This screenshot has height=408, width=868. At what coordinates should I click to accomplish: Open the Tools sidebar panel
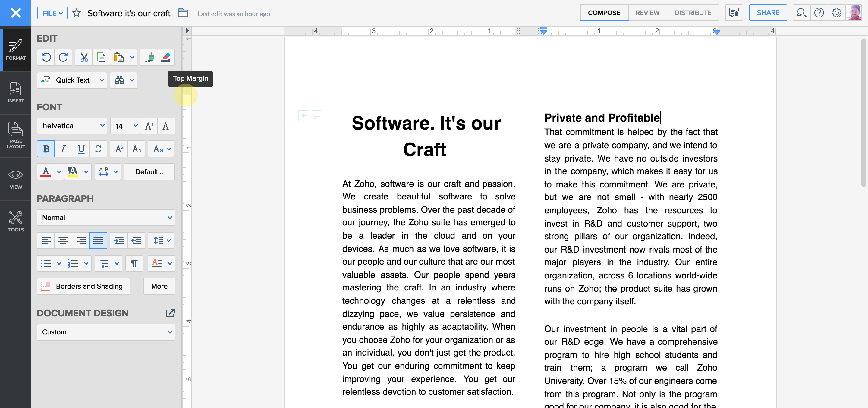coord(15,221)
